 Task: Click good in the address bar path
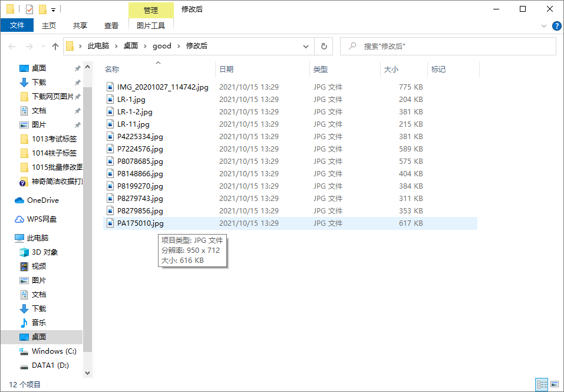click(x=162, y=46)
